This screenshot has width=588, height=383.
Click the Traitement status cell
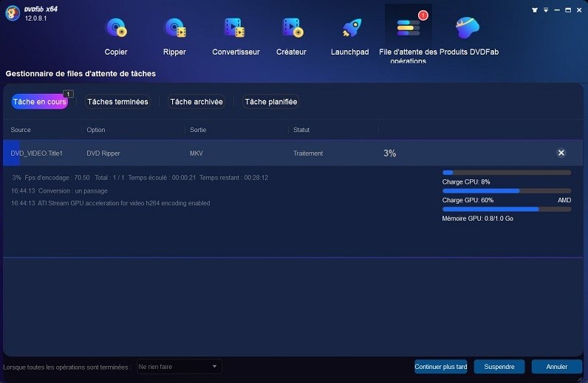click(308, 153)
